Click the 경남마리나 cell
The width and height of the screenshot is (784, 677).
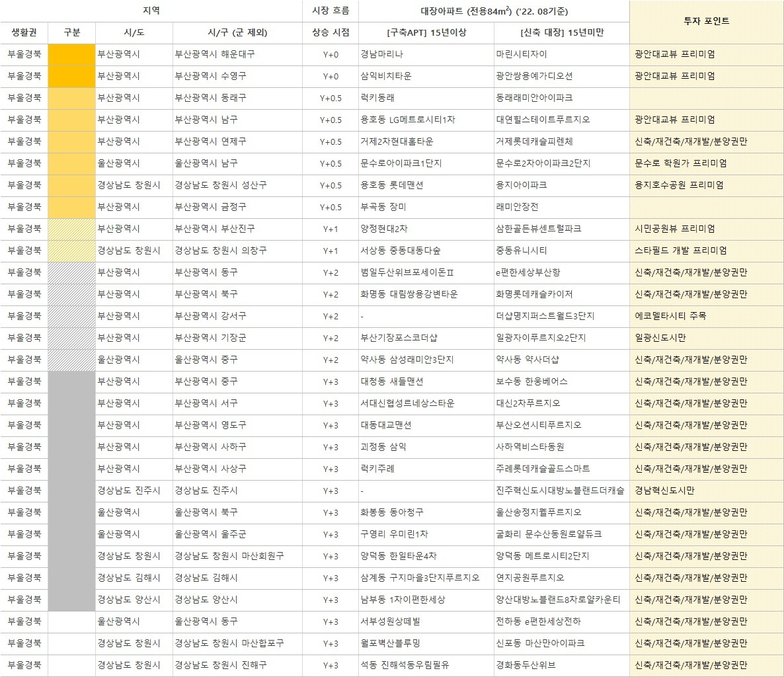[x=426, y=54]
